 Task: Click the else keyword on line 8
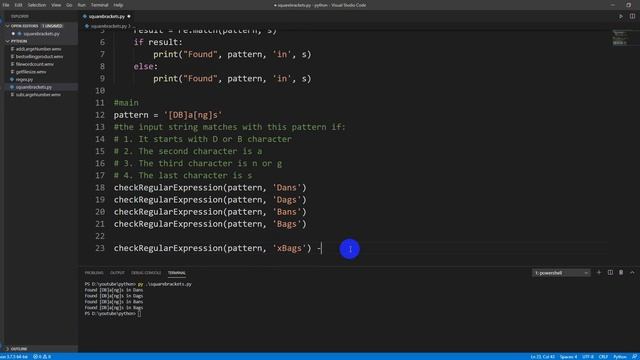pyautogui.click(x=143, y=67)
